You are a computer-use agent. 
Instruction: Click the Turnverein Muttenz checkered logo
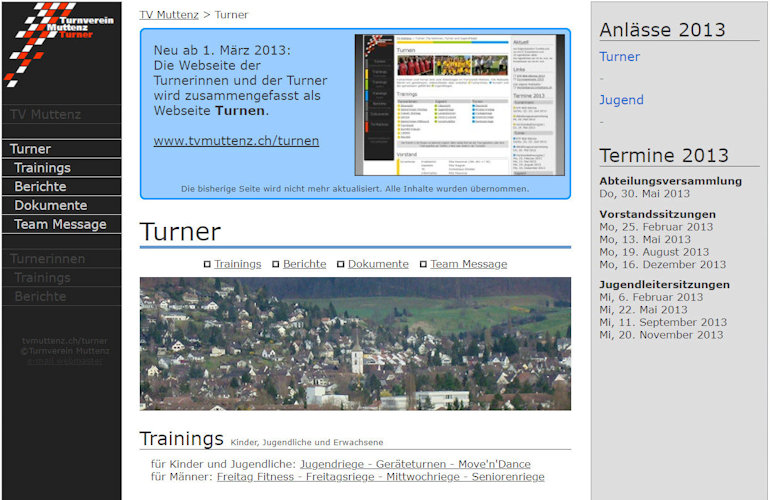point(59,45)
